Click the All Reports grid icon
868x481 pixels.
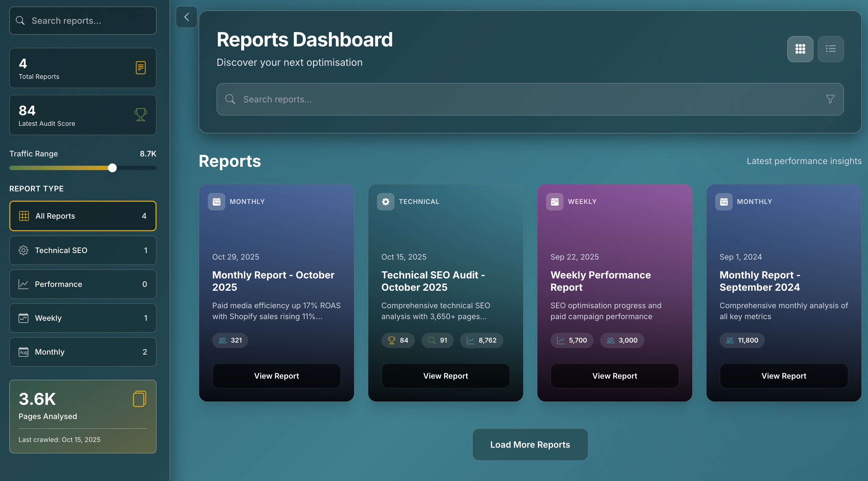[x=24, y=216]
